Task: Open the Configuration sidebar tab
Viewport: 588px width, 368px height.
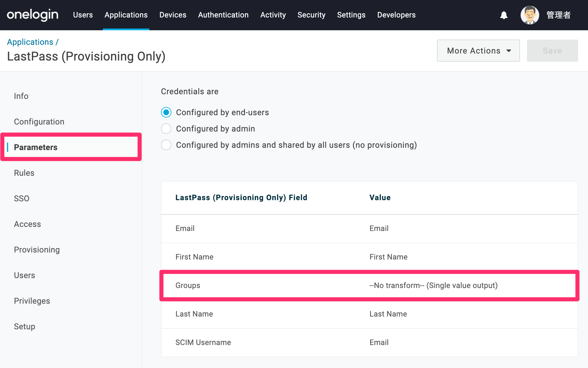Action: tap(39, 122)
